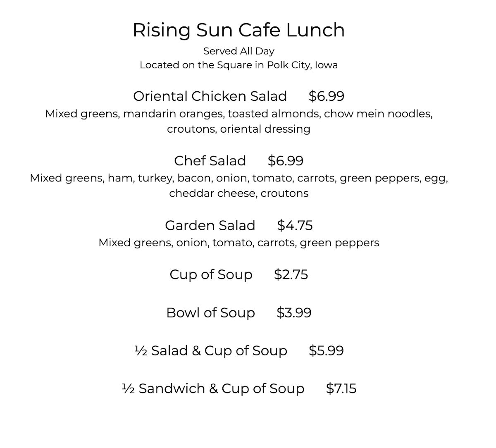The width and height of the screenshot is (496, 448).
Task: Select the Garden Salad item name
Action: (210, 226)
